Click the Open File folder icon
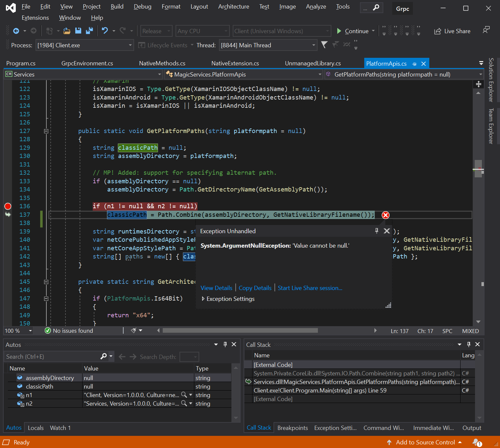 click(67, 31)
